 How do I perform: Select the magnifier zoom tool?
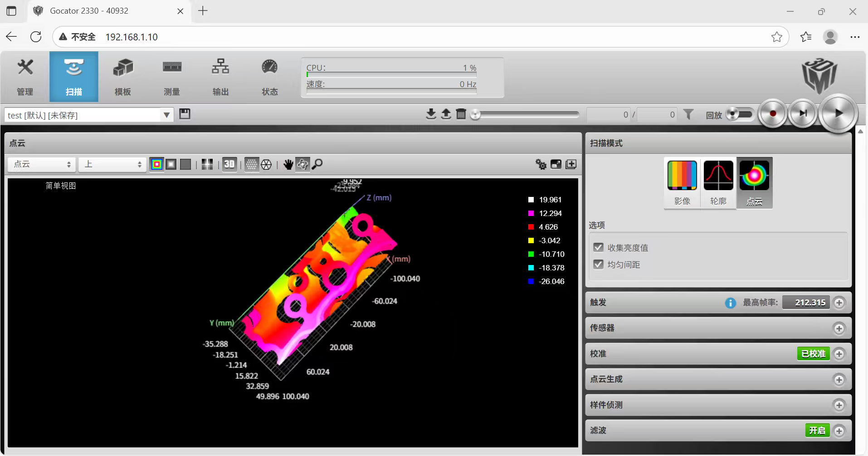(x=317, y=164)
